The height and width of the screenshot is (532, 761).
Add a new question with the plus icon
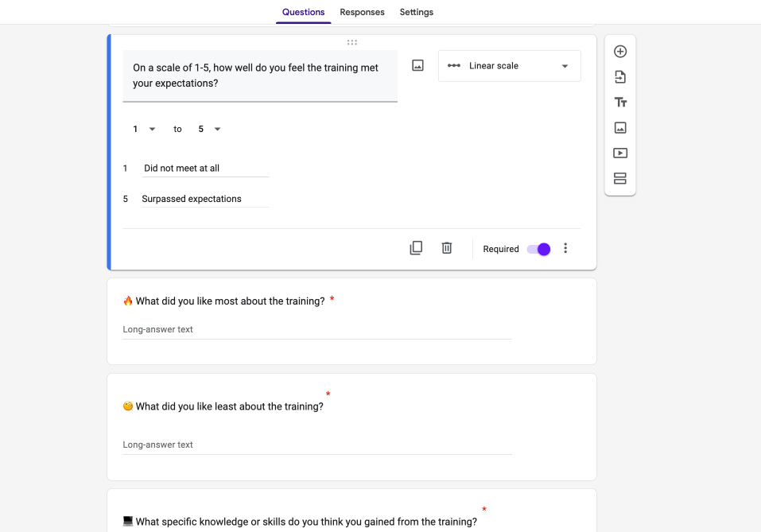[x=619, y=50]
